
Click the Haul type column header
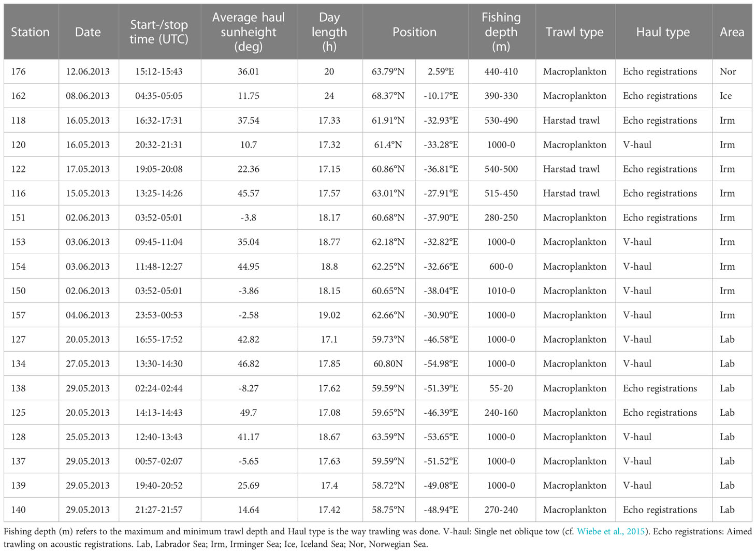point(663,32)
